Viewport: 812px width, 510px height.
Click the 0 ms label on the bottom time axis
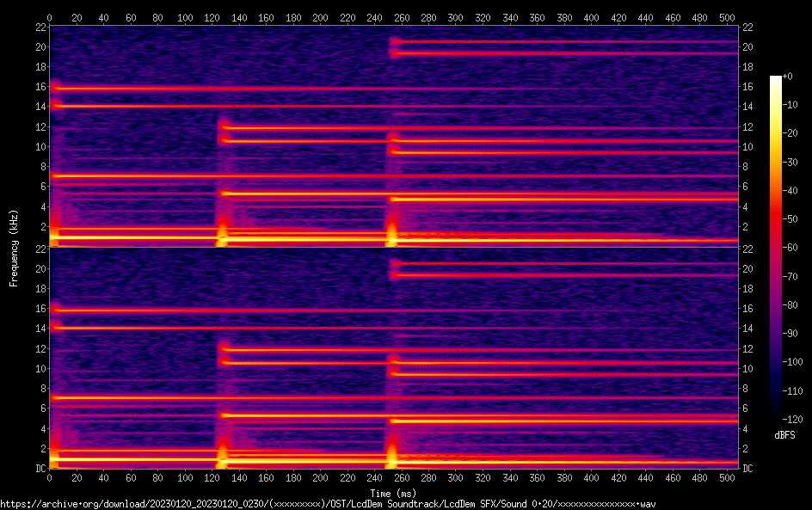point(50,477)
